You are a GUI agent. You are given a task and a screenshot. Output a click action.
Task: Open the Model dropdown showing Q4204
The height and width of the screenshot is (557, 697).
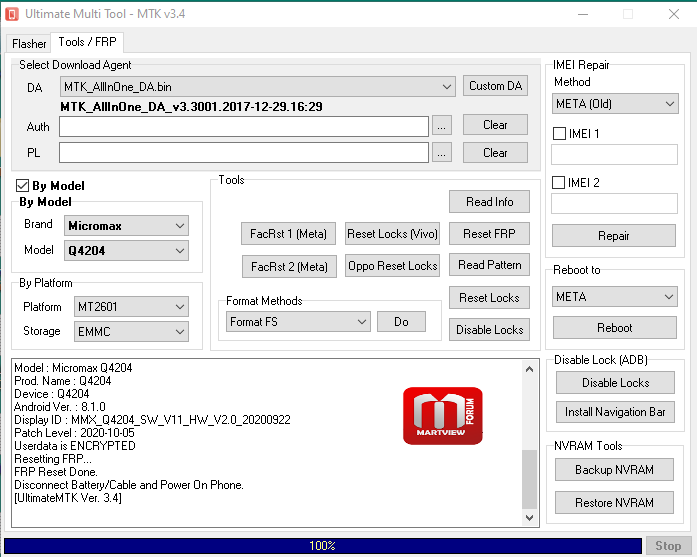(x=126, y=251)
